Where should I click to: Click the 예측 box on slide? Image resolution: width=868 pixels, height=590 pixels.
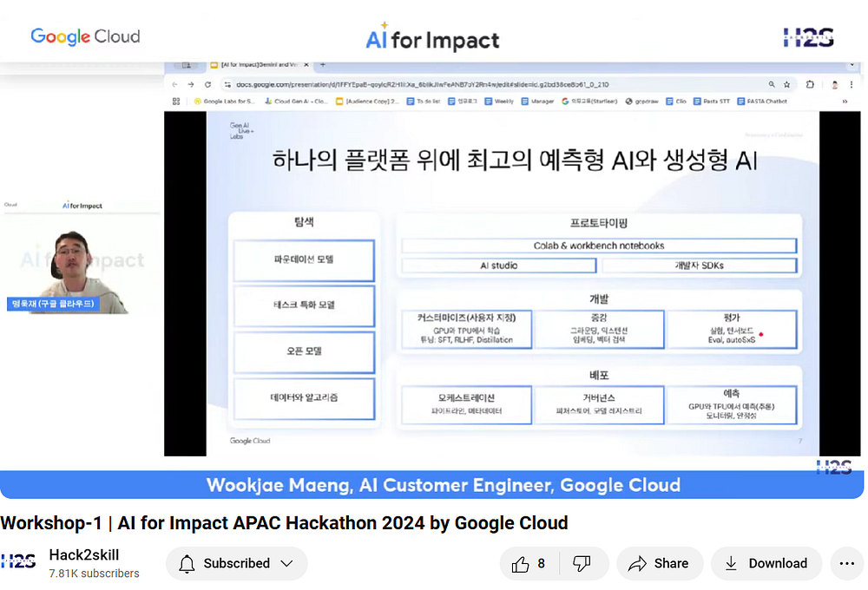click(732, 404)
